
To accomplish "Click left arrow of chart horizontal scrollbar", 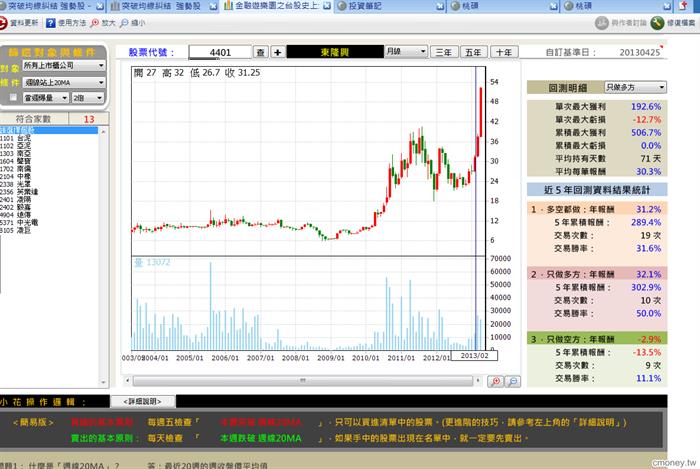I will 128,381.
